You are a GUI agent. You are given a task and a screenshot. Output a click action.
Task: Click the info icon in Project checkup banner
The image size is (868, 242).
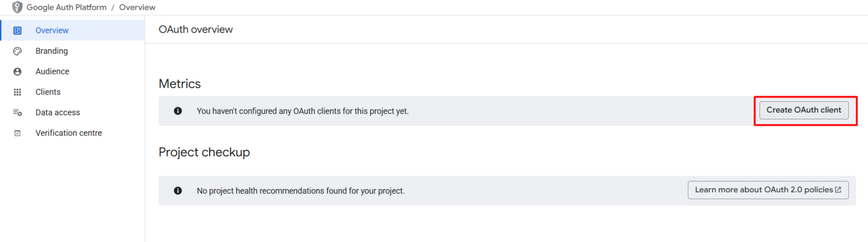point(178,191)
